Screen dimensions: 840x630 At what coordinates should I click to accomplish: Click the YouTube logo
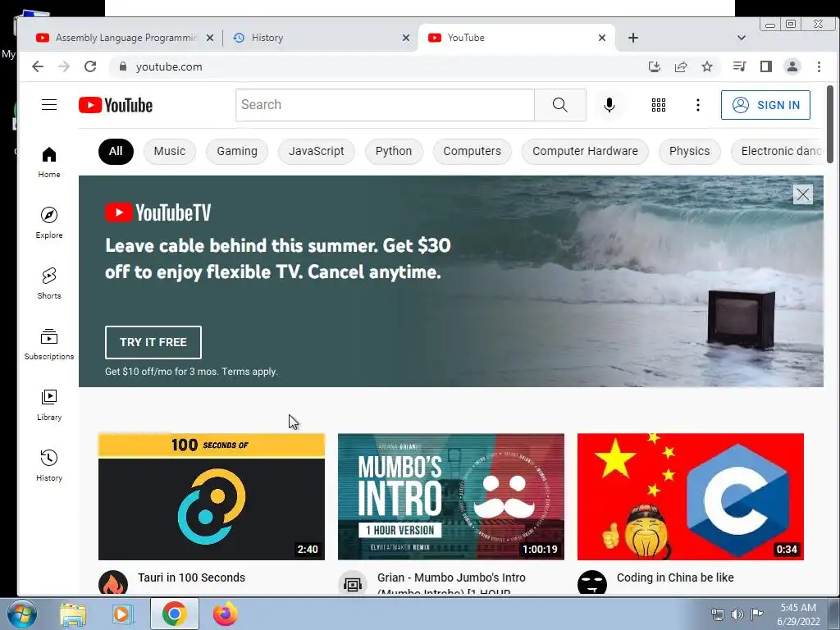116,105
